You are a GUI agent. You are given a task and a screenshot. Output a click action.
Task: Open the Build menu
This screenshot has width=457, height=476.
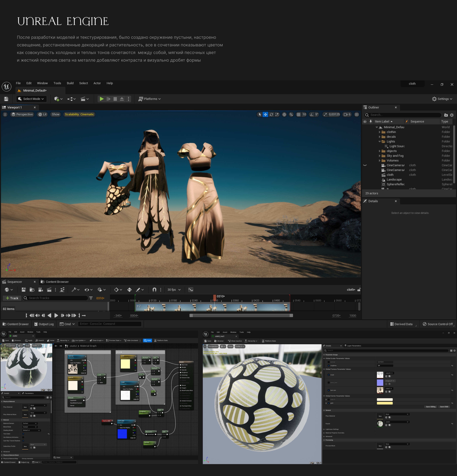pyautogui.click(x=70, y=83)
